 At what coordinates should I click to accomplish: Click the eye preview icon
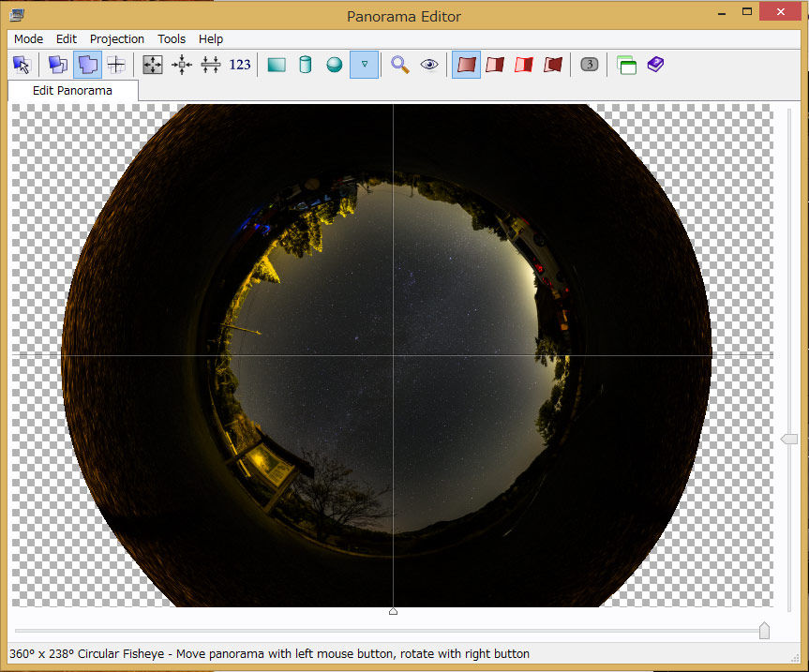coord(429,65)
